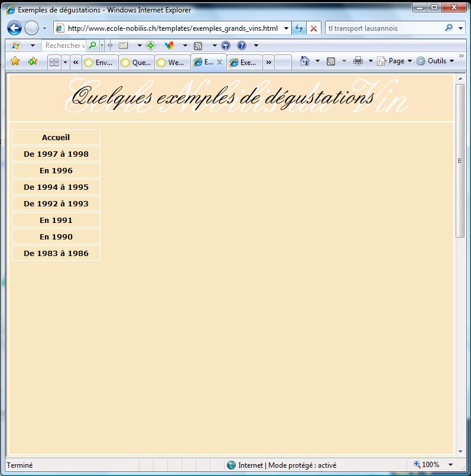Open the 'En 1996' link

pos(56,171)
